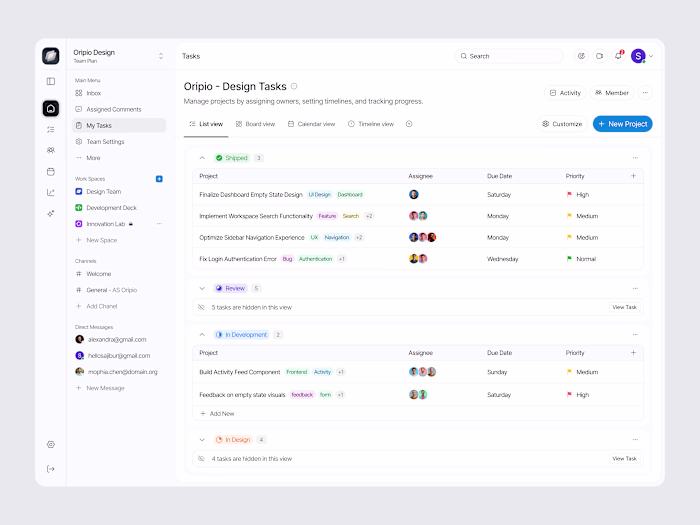
Task: Click the info icon next to Oripio - Design Tasks
Action: 294,86
